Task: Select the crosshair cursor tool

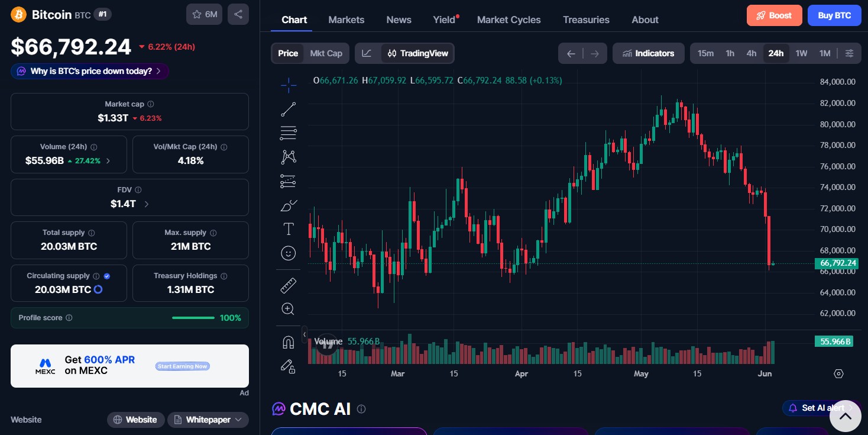Action: coord(289,85)
